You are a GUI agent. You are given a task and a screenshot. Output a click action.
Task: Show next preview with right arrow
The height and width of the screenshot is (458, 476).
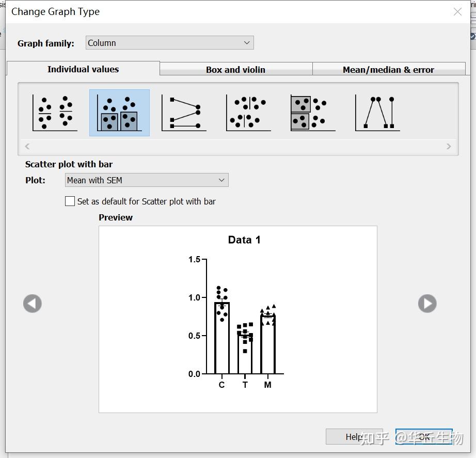(x=427, y=304)
